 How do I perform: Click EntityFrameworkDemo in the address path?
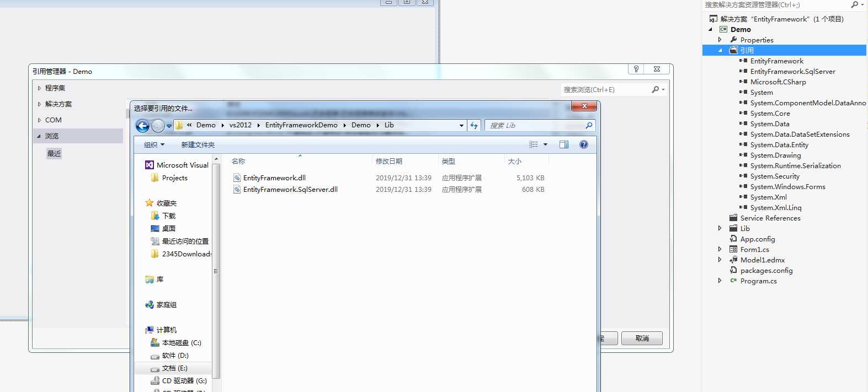coord(301,125)
